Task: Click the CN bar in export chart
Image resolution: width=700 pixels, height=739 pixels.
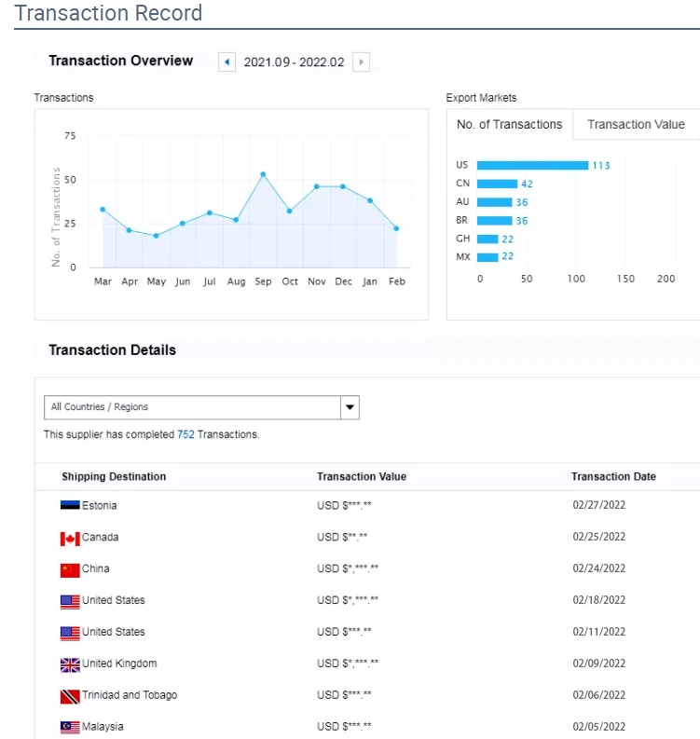Action: [x=497, y=184]
